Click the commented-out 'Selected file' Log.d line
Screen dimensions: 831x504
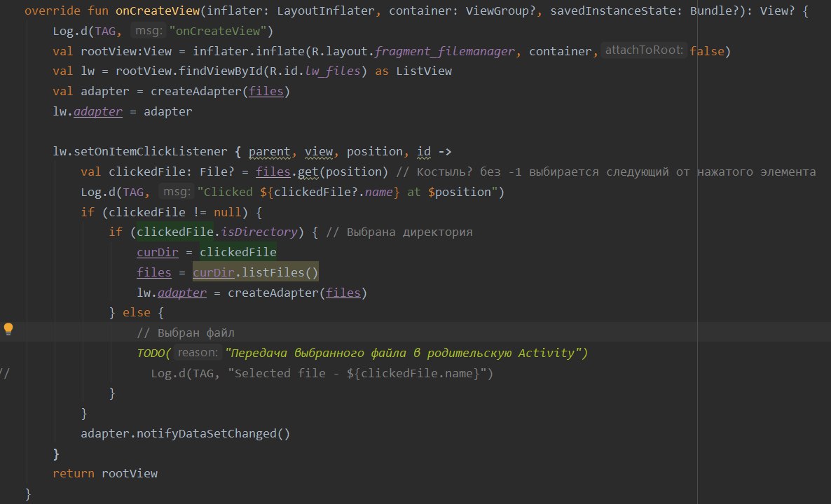(322, 373)
